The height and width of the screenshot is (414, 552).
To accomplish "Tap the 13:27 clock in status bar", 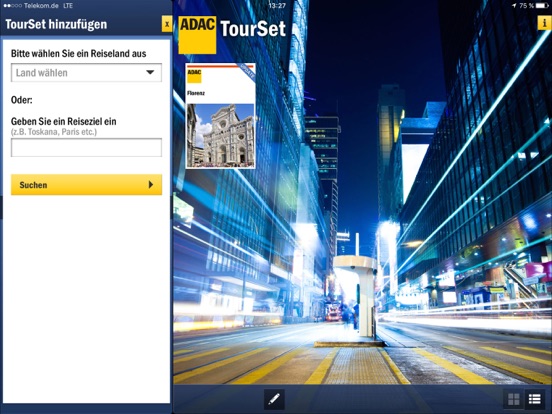I will [277, 5].
